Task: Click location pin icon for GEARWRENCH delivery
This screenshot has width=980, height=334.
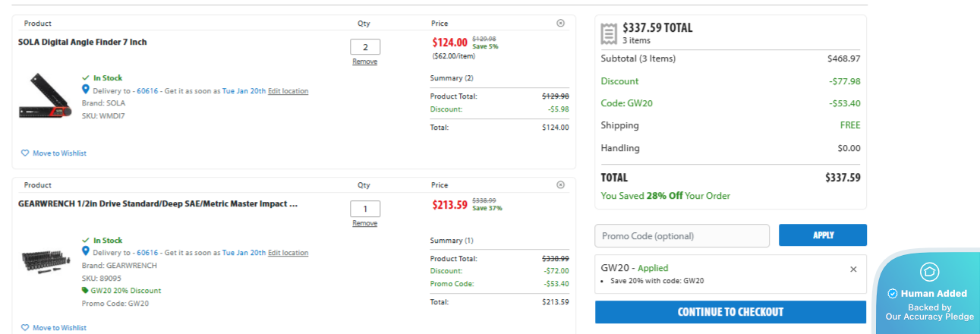Action: pos(86,251)
